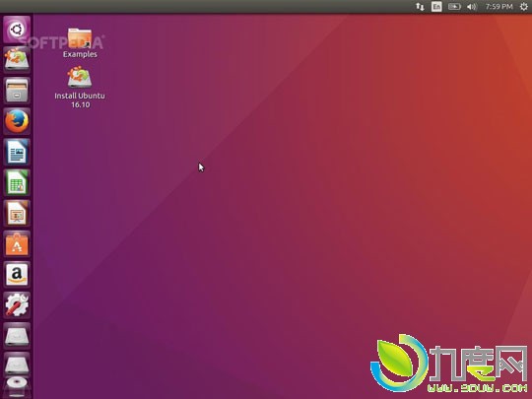Open the keyboard layout indicator

coord(436,7)
